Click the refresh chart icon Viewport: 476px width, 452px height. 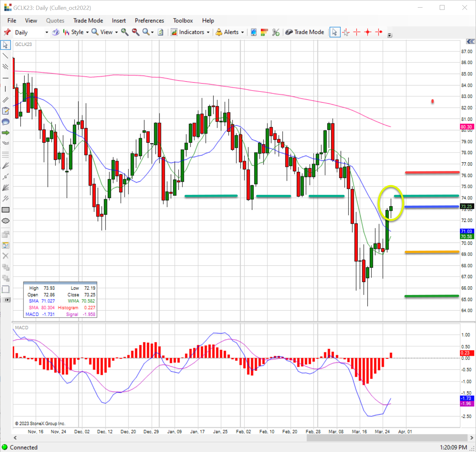(x=161, y=32)
